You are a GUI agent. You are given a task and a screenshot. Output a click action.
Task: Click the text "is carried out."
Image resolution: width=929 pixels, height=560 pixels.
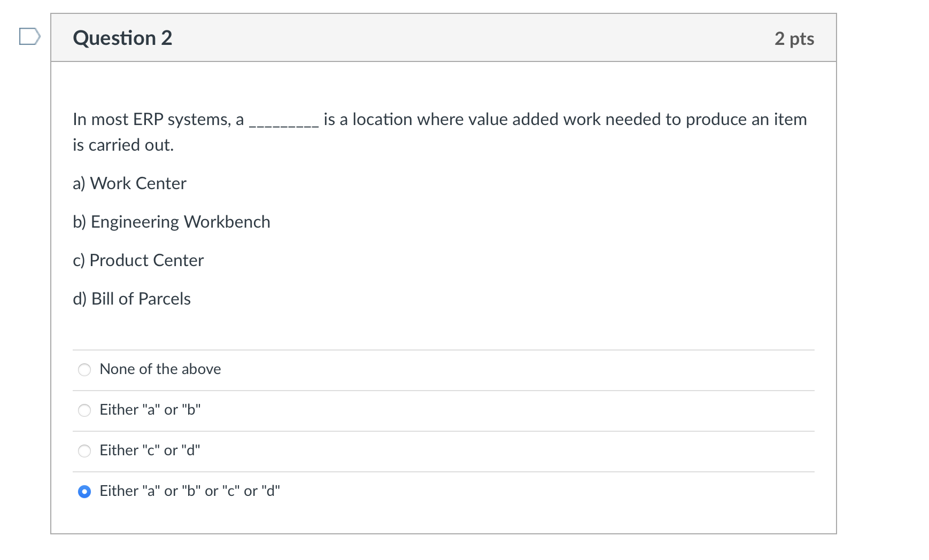[123, 145]
